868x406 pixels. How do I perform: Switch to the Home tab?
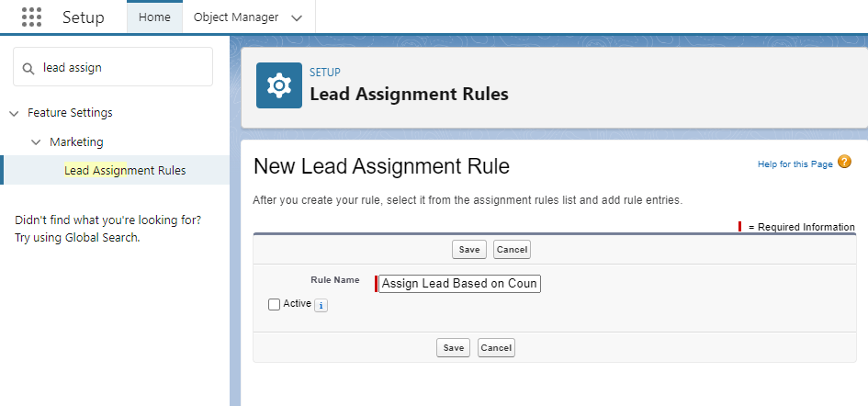(x=154, y=17)
